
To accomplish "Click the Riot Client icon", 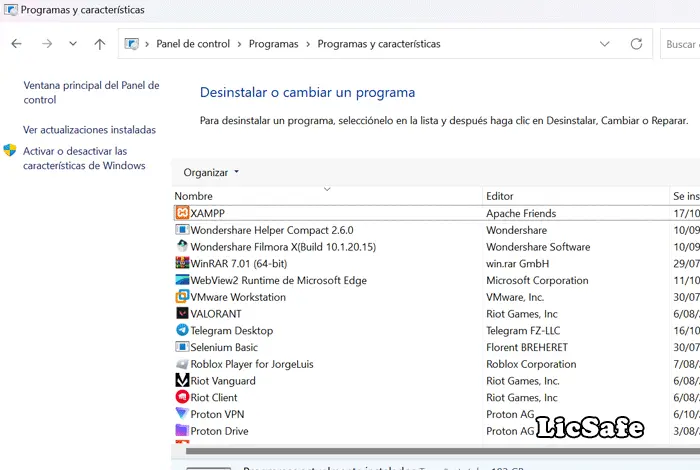I will 182,397.
